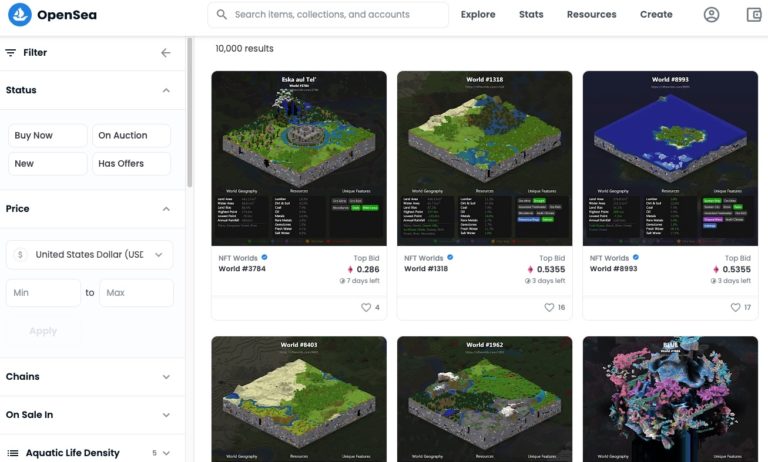
Task: Open NFT Worlds collection link on World #8993
Action: coord(609,258)
